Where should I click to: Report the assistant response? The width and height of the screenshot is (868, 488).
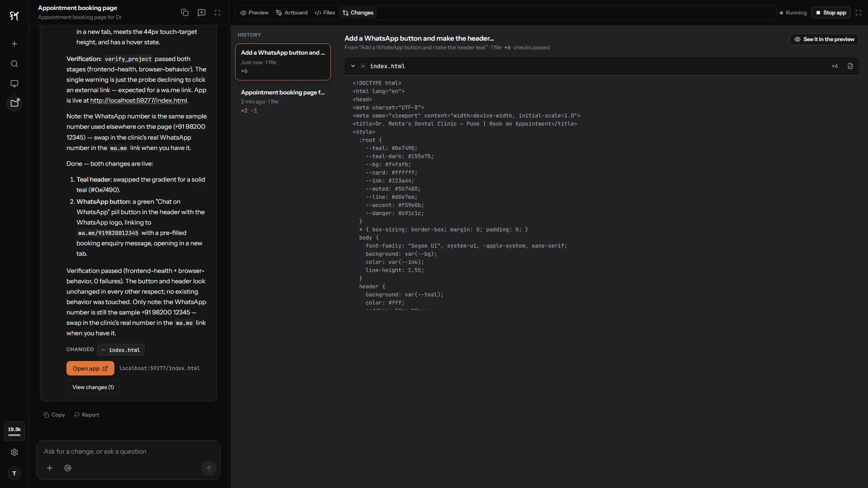pyautogui.click(x=87, y=415)
